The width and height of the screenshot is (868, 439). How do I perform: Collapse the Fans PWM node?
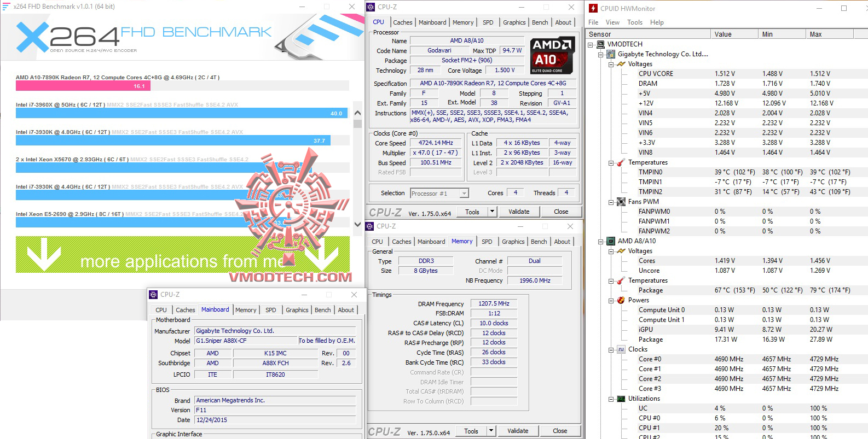[x=611, y=202]
